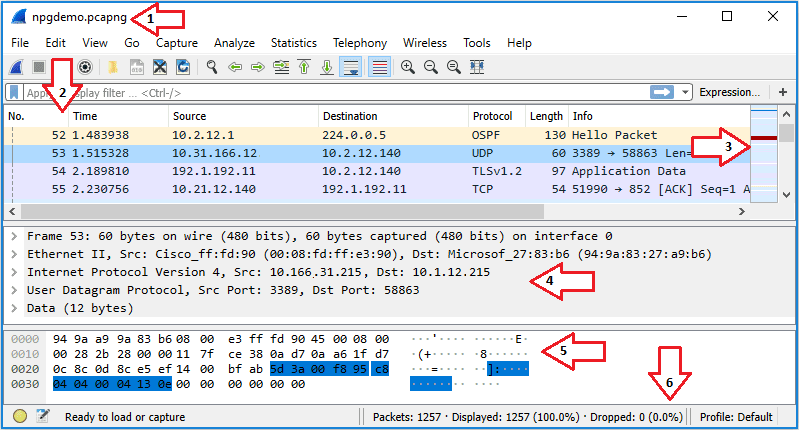Viewport: 799px width, 430px height.
Task: Sort packets by the Destination column
Action: coord(393,116)
